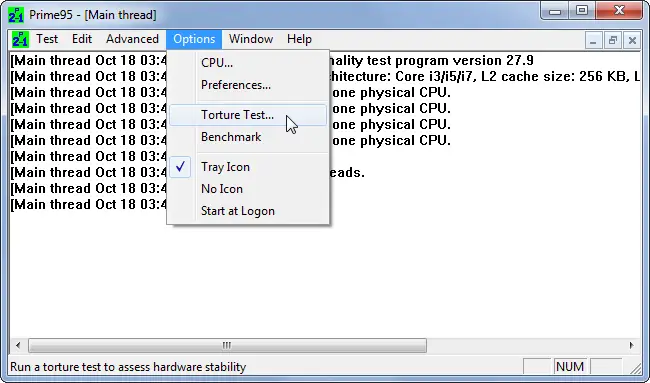The width and height of the screenshot is (650, 383).
Task: Click horizontal scrollbar right arrow
Action: coord(631,345)
